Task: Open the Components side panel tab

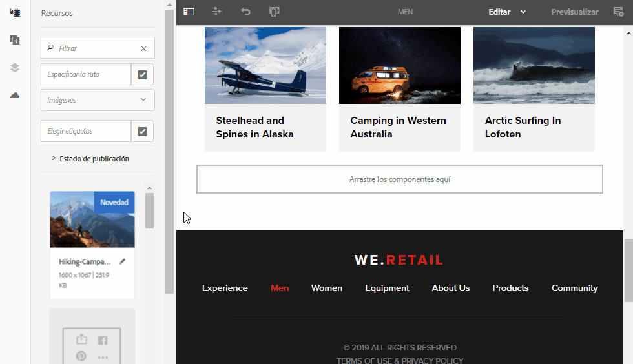Action: [15, 40]
